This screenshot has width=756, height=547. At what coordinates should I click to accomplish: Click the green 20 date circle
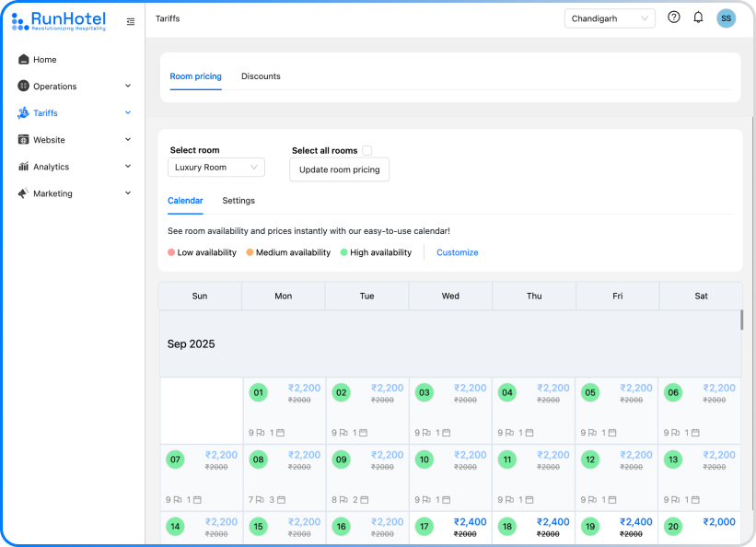point(673,526)
